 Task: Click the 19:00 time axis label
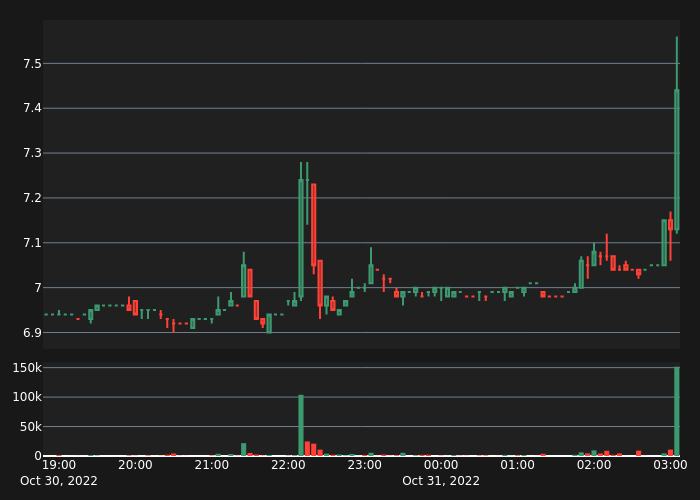click(59, 465)
